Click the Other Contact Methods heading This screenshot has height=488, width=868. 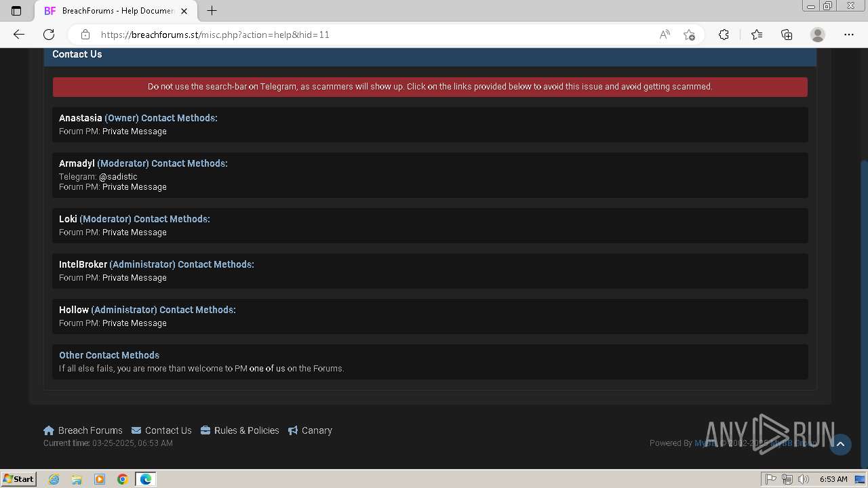click(x=109, y=355)
